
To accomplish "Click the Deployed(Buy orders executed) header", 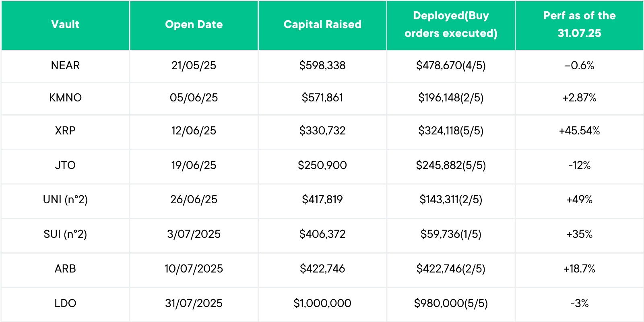I will (451, 25).
